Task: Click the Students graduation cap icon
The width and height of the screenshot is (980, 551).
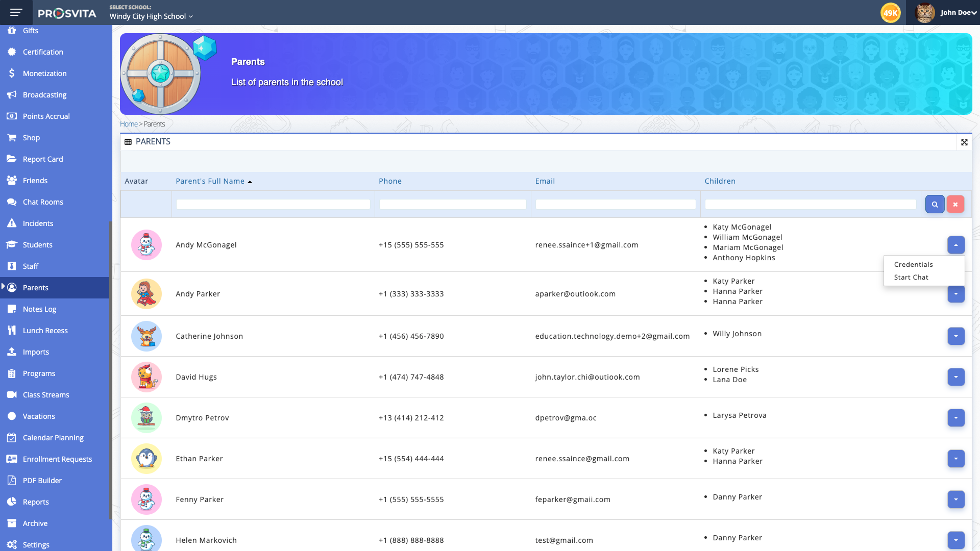Action: (x=12, y=245)
